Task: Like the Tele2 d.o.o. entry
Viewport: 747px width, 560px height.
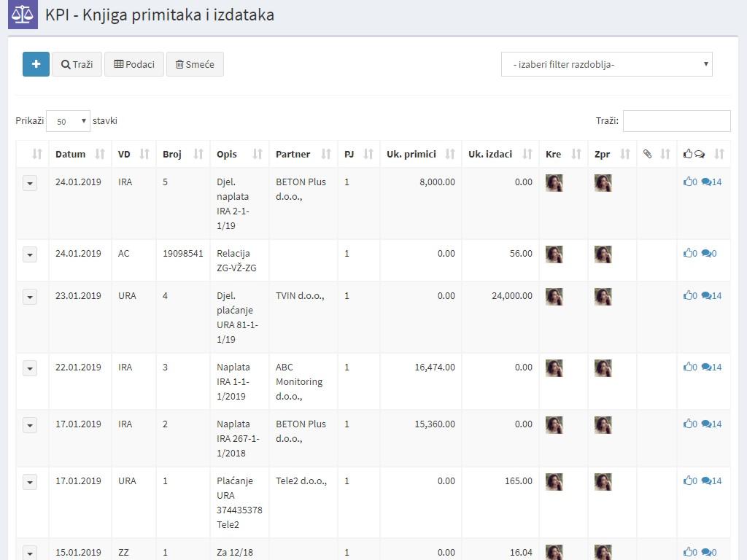Action: point(690,481)
